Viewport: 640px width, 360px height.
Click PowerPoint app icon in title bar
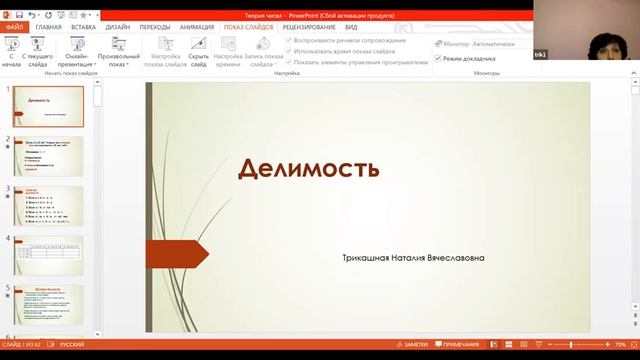6,15
